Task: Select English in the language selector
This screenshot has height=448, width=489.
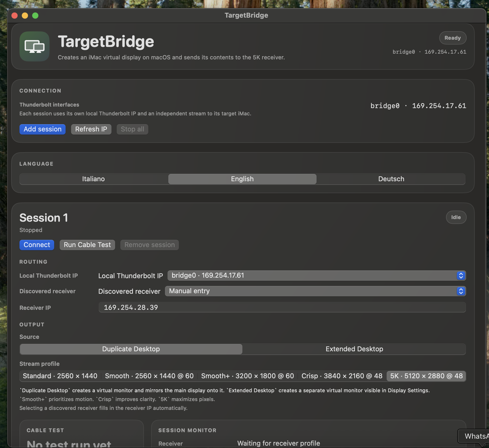Action: (242, 179)
